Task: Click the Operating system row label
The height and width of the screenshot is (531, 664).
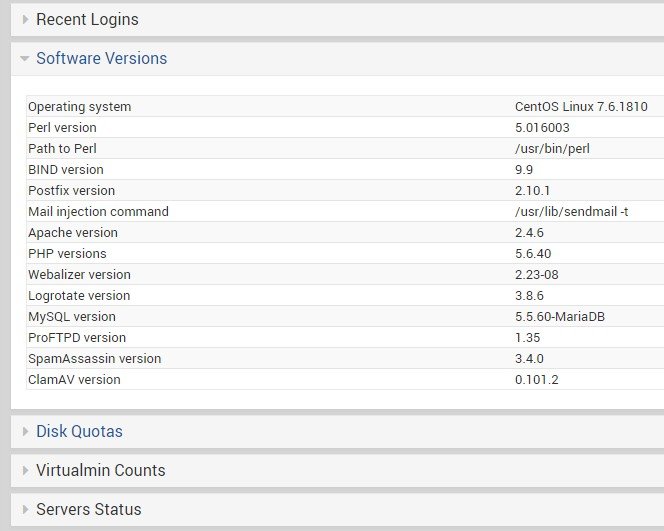Action: coord(79,107)
